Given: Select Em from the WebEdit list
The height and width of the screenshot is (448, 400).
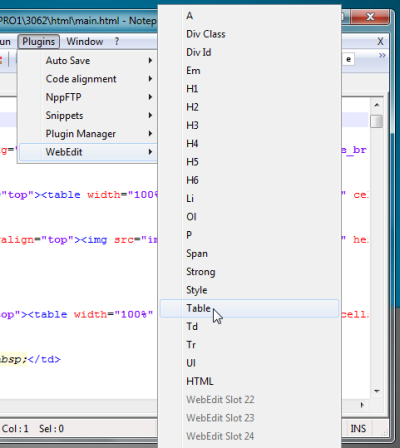Looking at the screenshot, I should tap(249, 71).
